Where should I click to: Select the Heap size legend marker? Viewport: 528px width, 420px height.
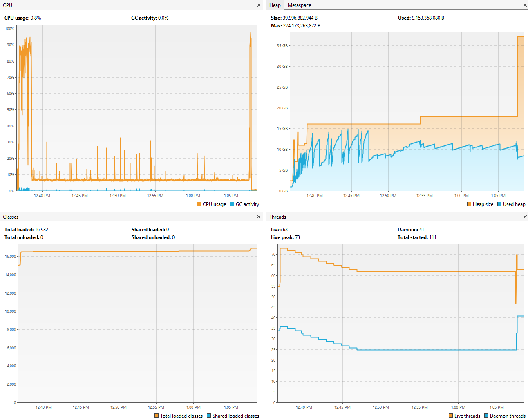coord(469,204)
